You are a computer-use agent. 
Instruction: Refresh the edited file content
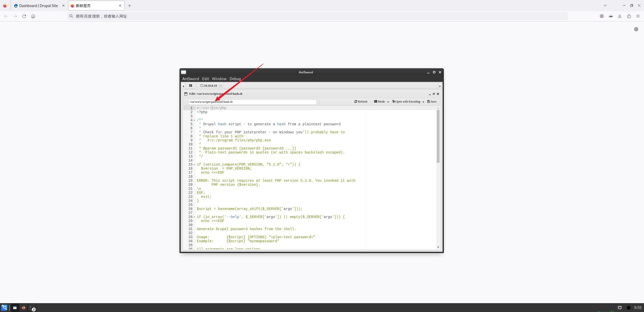(x=361, y=102)
